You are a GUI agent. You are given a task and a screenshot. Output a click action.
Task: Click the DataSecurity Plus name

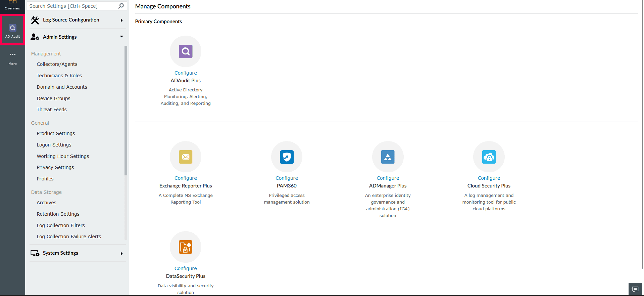click(x=186, y=276)
